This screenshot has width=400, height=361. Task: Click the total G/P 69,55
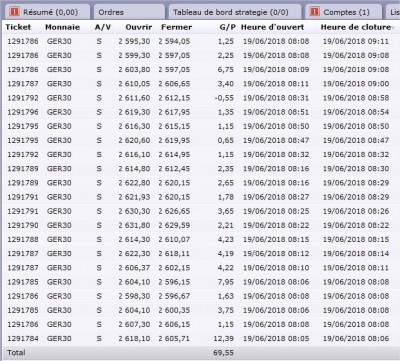click(x=223, y=353)
